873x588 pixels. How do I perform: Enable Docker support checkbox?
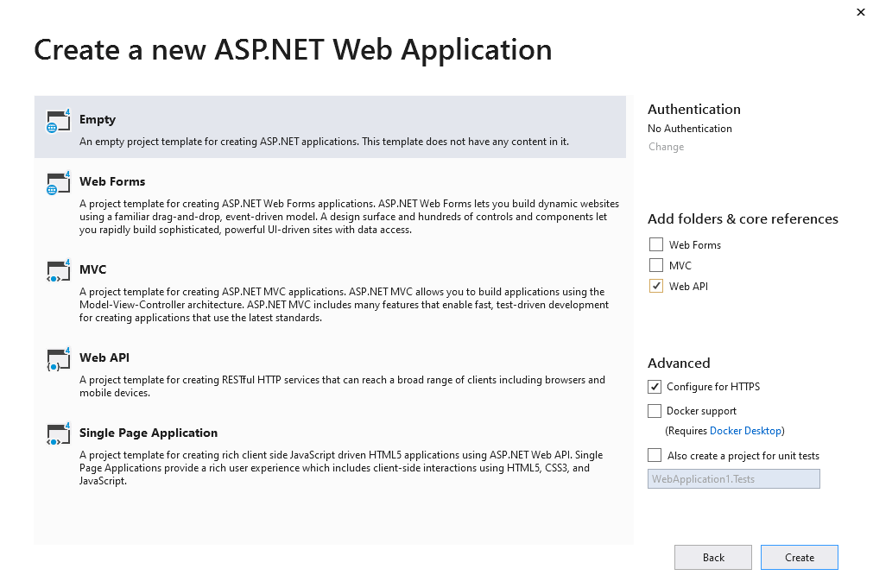coord(655,411)
